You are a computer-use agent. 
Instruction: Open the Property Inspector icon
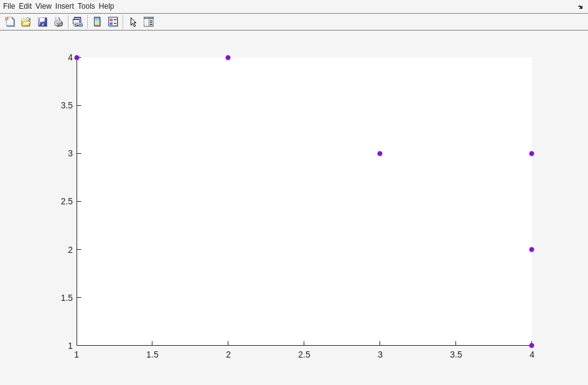click(x=149, y=22)
